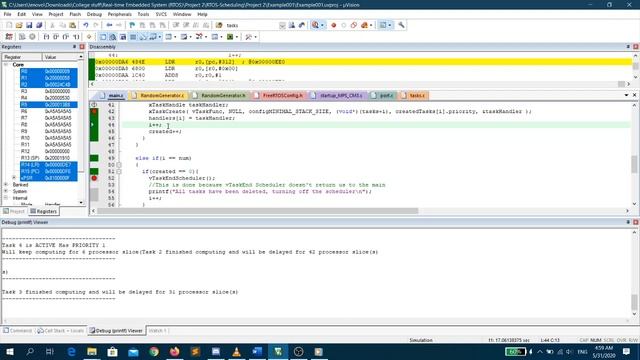Screen dimensions: 640x360
Task: Switch to FreeRTOSConfig.h editor tab
Action: [x=280, y=96]
